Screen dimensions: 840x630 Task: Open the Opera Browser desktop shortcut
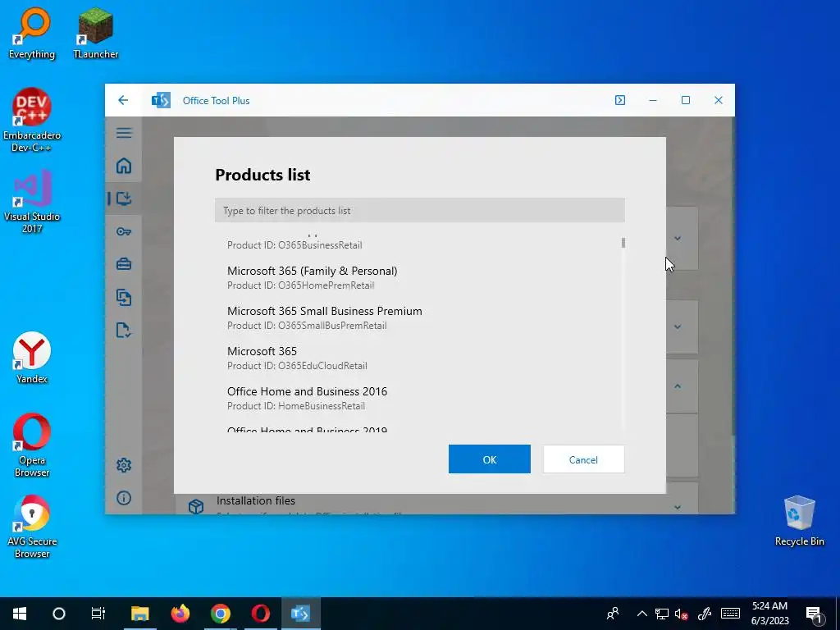32,445
